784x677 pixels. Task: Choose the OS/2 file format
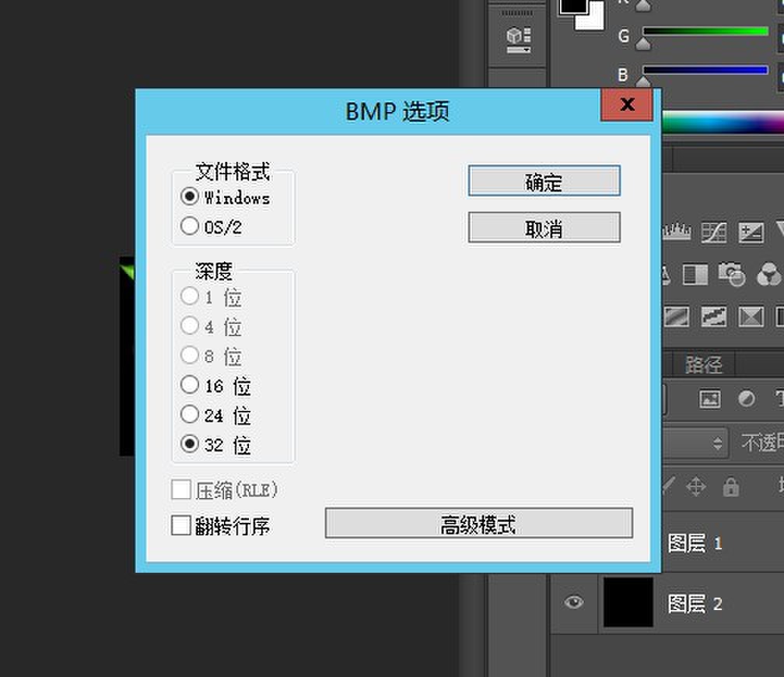point(189,226)
